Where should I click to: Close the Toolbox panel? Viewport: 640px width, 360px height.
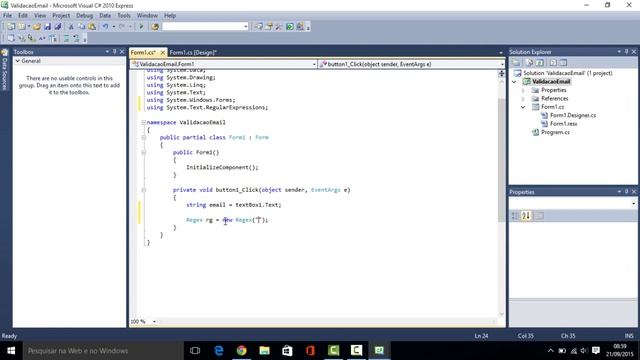(x=122, y=51)
